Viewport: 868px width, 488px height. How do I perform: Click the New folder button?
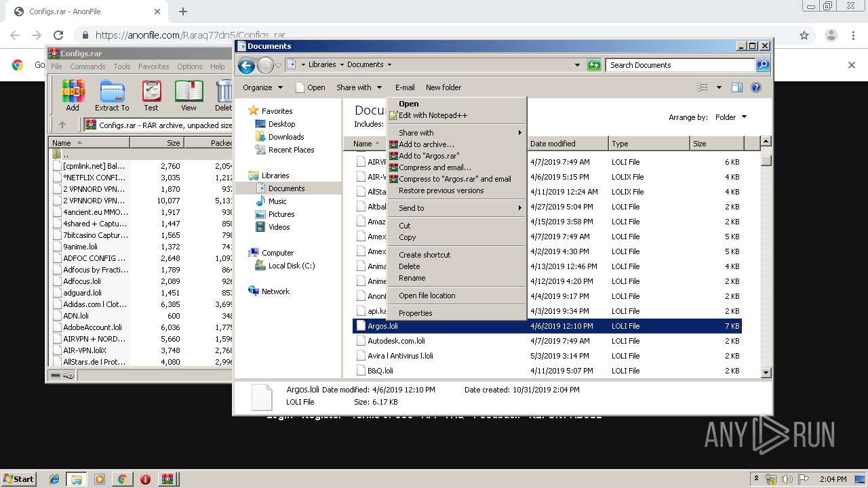pos(443,87)
